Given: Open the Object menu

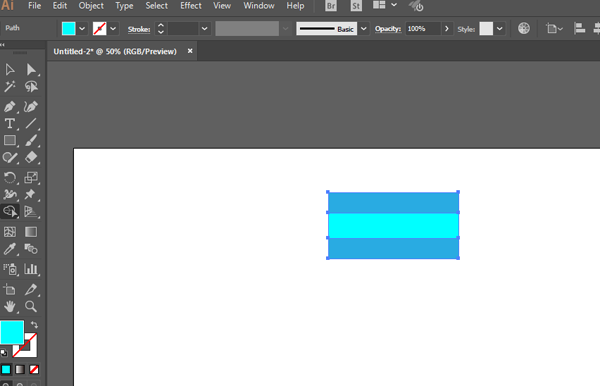Looking at the screenshot, I should pyautogui.click(x=91, y=6).
